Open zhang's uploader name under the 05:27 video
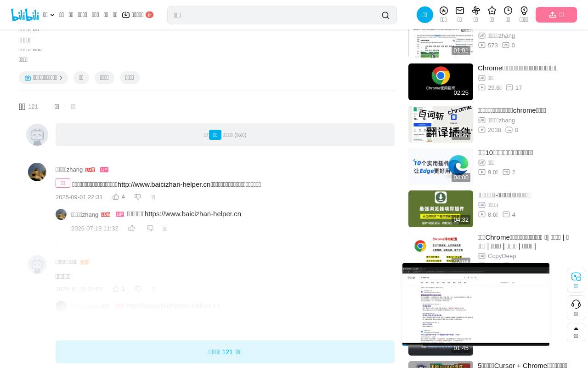This screenshot has height=368, width=588. (x=501, y=120)
